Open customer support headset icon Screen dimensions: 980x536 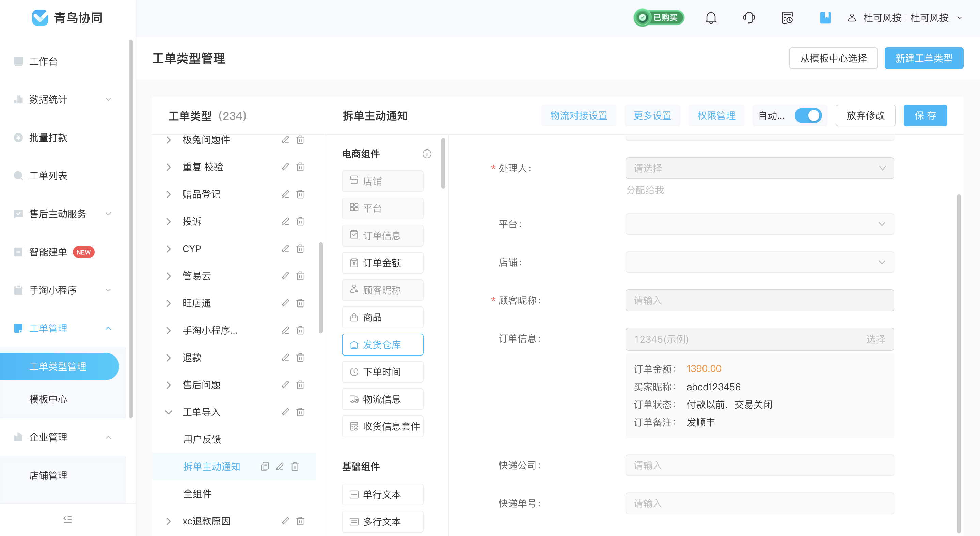pos(749,18)
